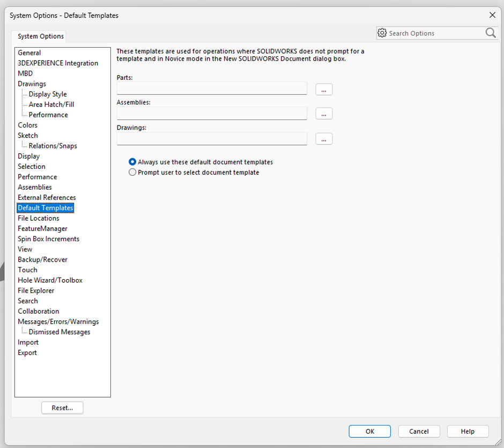
Task: Browse for Drawings template
Action: 324,139
